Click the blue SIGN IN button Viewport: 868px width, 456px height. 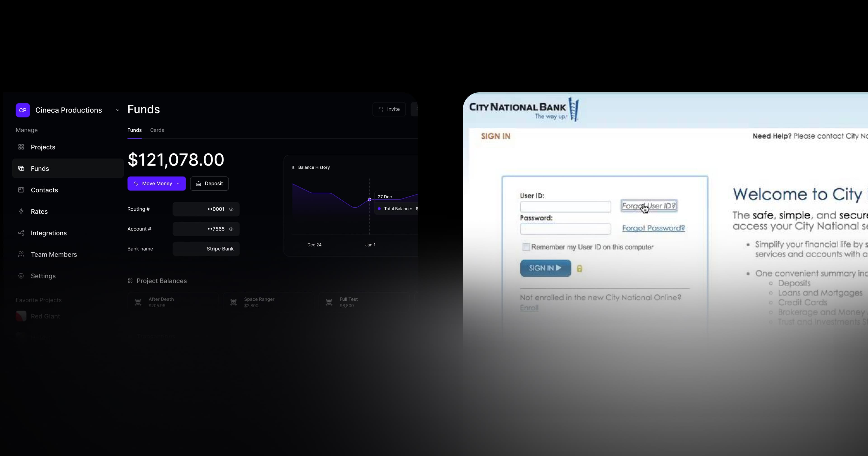pos(545,268)
